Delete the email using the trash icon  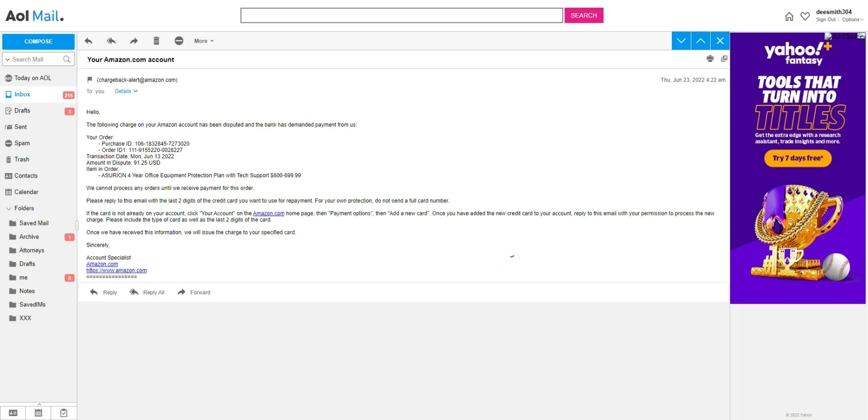click(156, 41)
